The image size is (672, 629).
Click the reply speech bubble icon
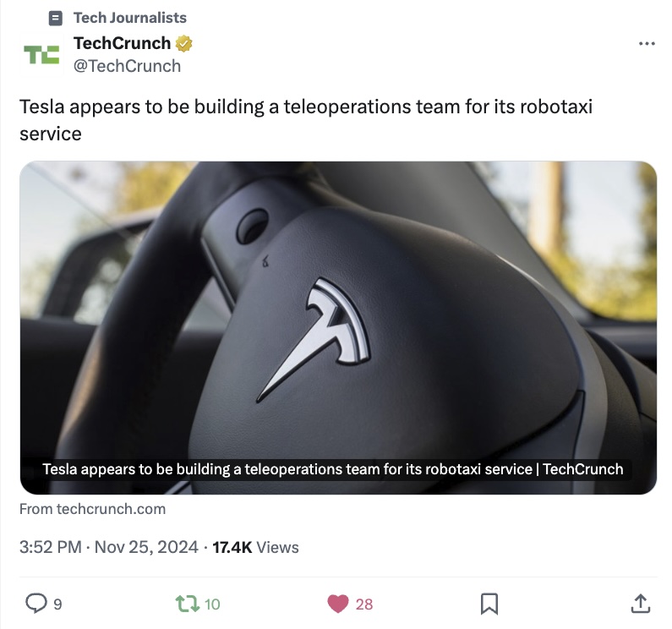coord(36,603)
